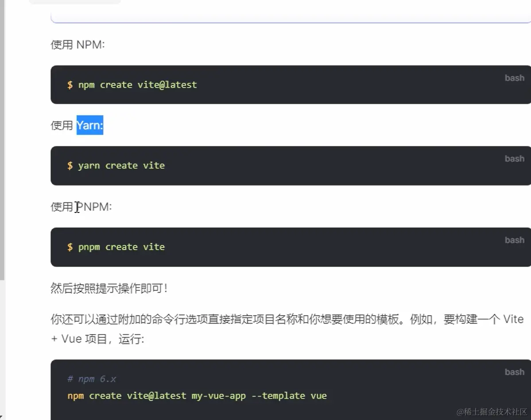Click the left-side vertical scrollbar thumb
This screenshot has width=531, height=420.
(x=2, y=140)
